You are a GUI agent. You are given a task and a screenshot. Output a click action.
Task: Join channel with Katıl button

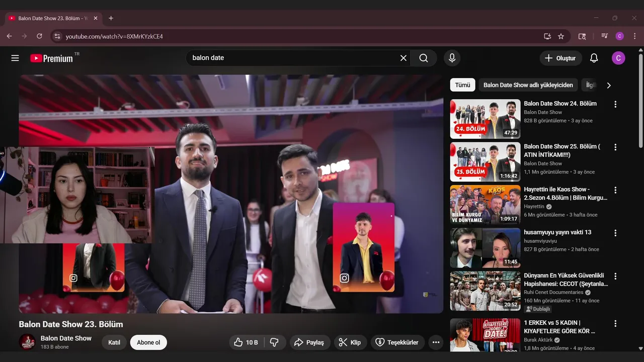pos(114,342)
